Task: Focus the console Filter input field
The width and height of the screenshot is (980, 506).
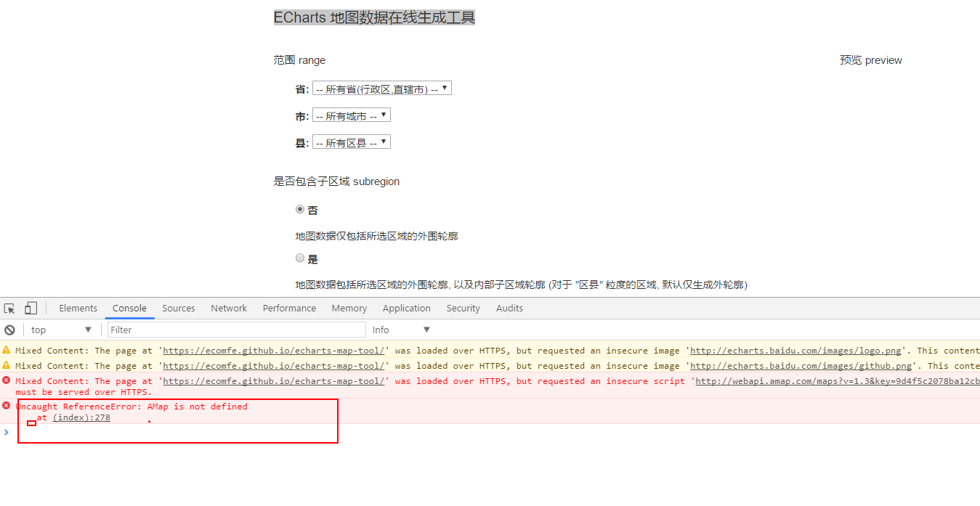Action: tap(237, 330)
